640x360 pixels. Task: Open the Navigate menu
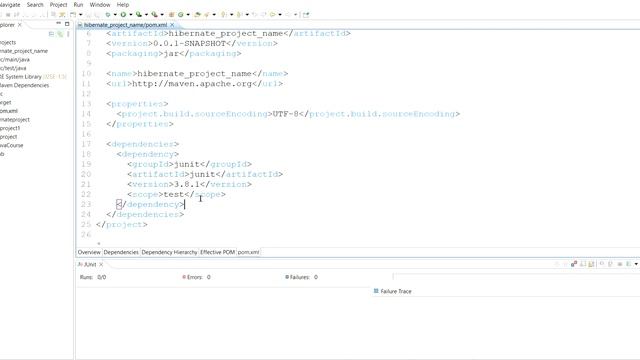click(x=10, y=4)
